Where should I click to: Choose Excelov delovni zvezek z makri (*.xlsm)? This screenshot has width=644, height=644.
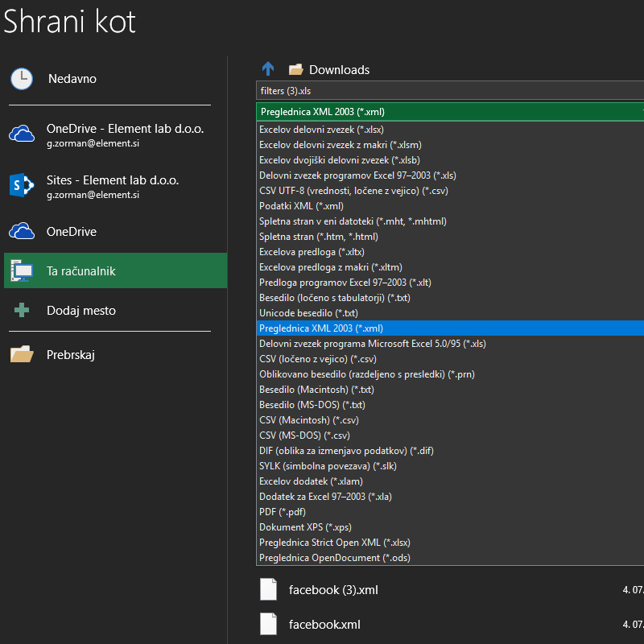tap(450, 145)
